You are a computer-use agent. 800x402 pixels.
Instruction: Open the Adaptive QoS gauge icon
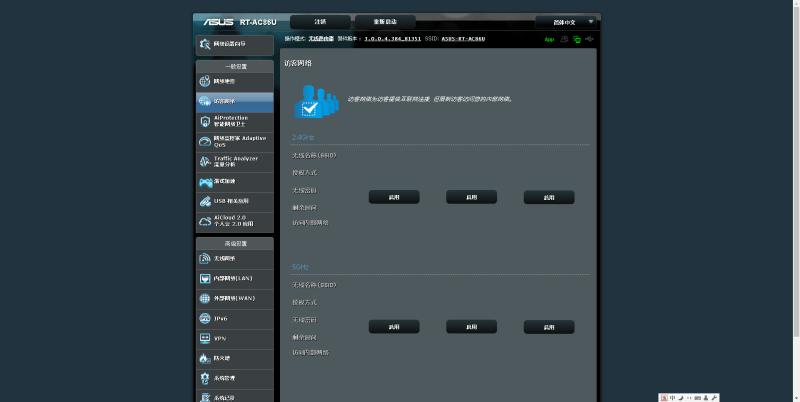tap(205, 141)
